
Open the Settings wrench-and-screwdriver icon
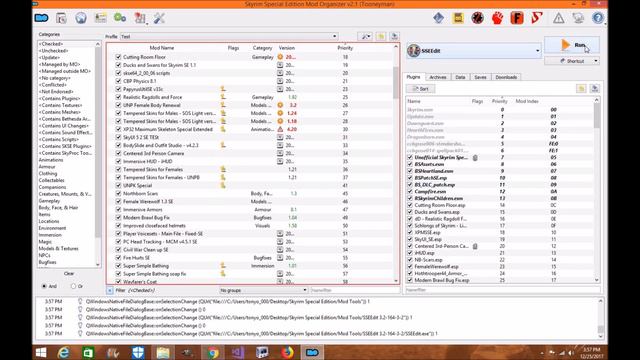pos(159,18)
